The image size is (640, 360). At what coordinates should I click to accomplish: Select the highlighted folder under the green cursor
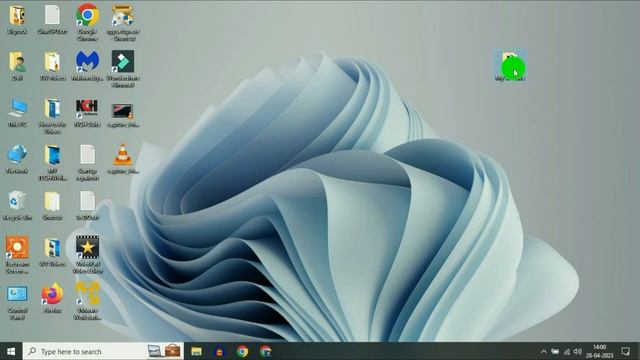[x=510, y=66]
